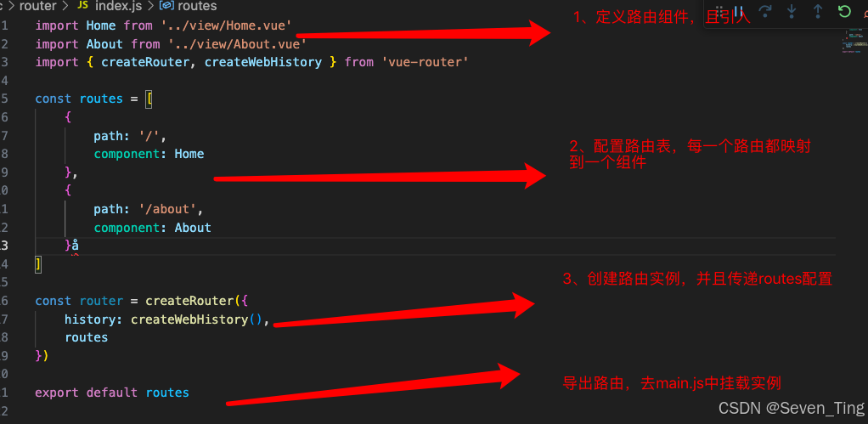868x424 pixels.
Task: Grab the debug toolbar's dotted drag handle
Action: point(719,12)
